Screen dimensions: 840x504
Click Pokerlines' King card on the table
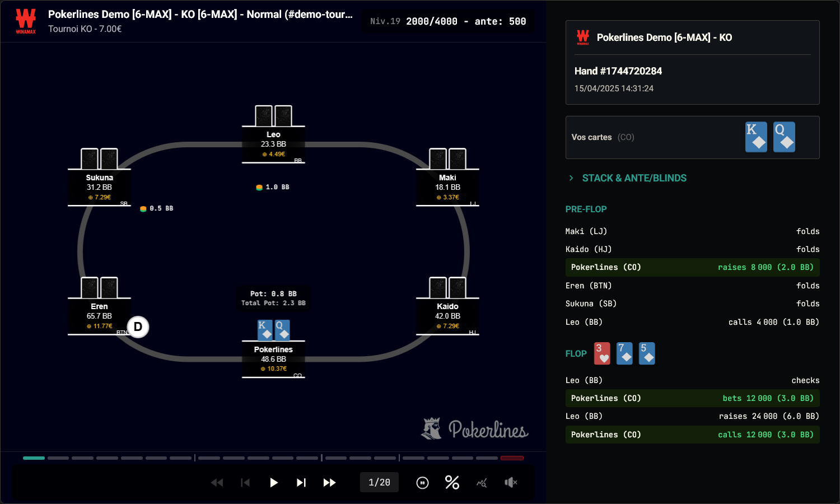point(265,330)
